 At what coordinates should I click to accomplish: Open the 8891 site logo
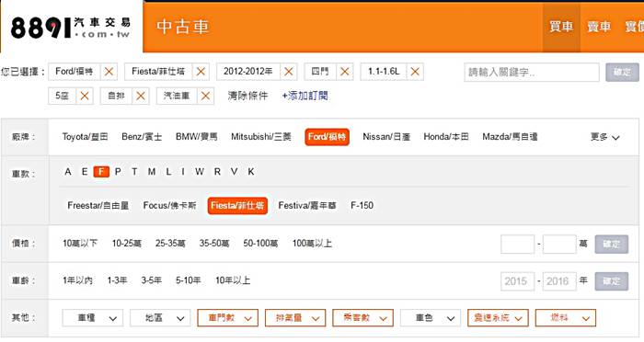(x=70, y=28)
